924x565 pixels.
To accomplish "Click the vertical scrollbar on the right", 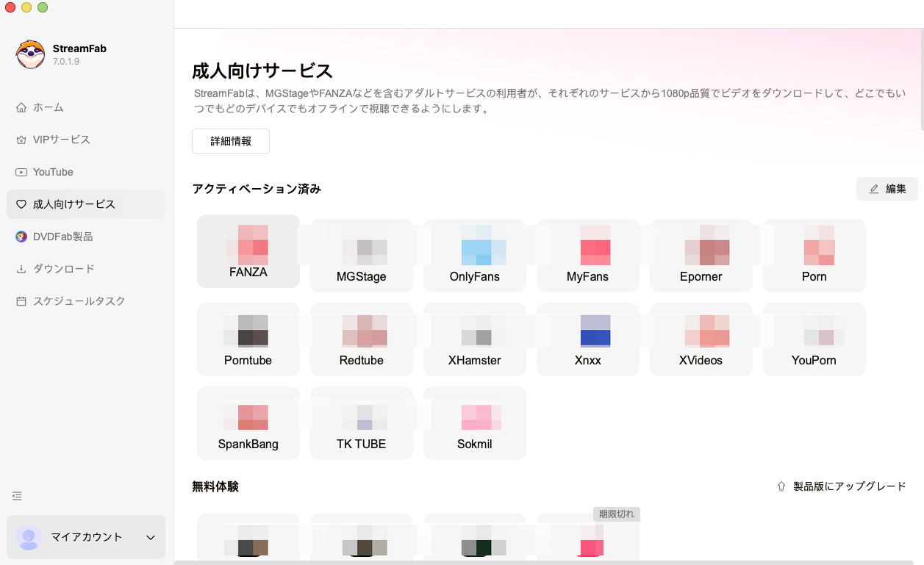I will pyautogui.click(x=921, y=79).
